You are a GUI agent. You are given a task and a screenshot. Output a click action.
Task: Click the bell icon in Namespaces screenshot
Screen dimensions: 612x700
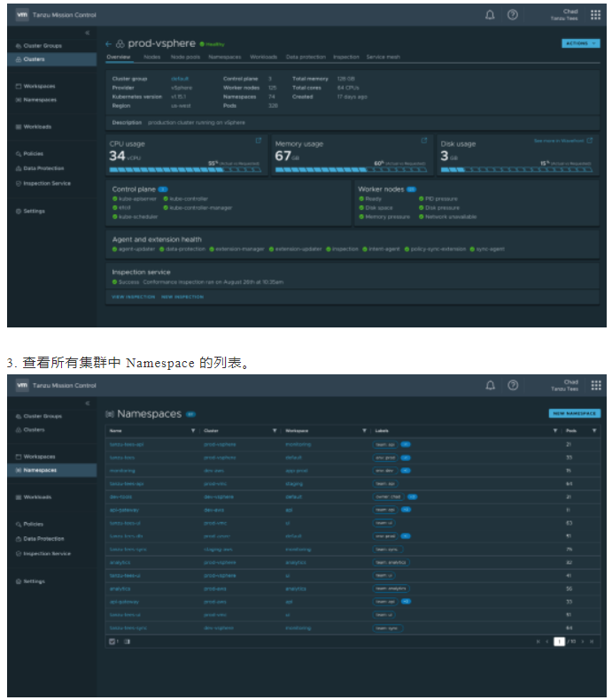pyautogui.click(x=490, y=386)
